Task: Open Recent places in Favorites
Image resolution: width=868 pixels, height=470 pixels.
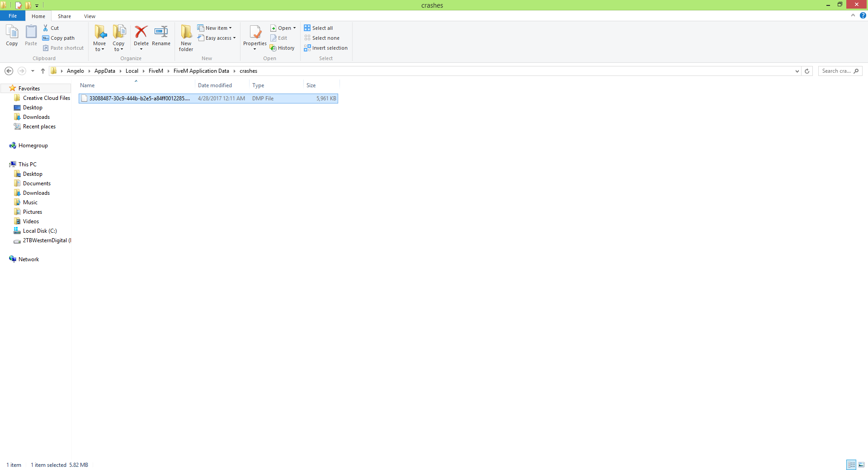Action: [34, 127]
